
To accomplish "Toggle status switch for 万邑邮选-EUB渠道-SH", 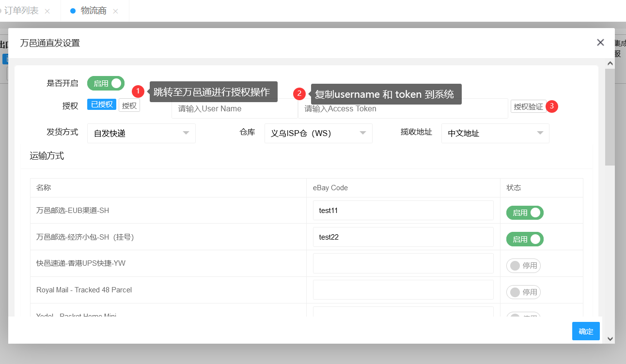I will pos(525,212).
